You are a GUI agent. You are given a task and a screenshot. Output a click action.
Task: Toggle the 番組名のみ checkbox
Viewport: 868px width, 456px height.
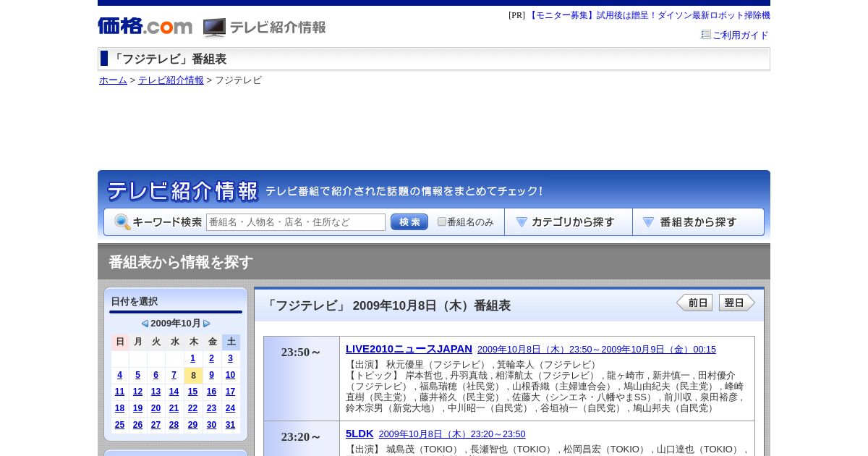[442, 221]
